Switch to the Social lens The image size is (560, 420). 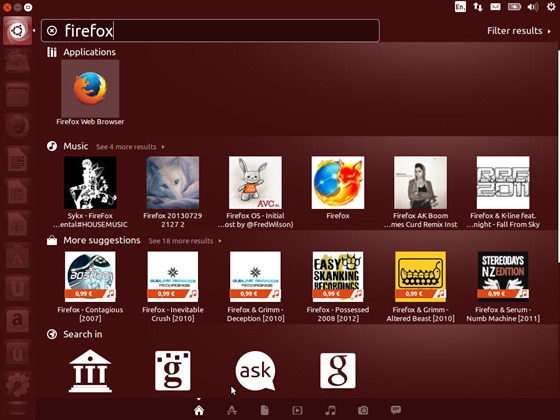point(396,410)
